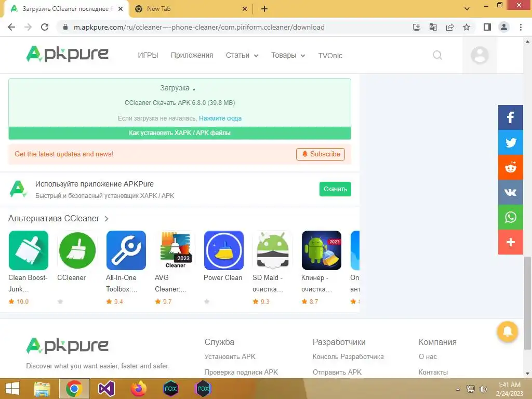Click the Subscribe button
This screenshot has height=399, width=532.
(x=320, y=154)
